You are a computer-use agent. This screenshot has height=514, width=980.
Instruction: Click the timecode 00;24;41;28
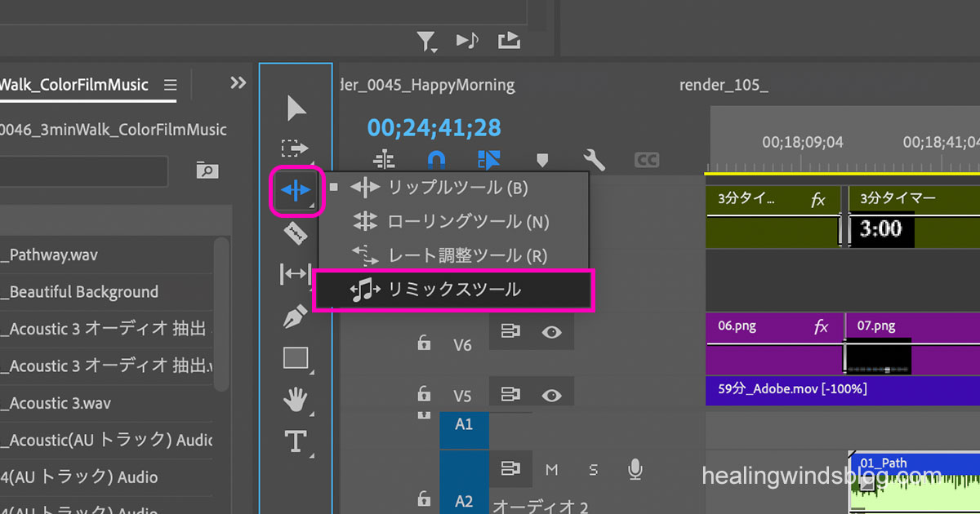(x=434, y=128)
